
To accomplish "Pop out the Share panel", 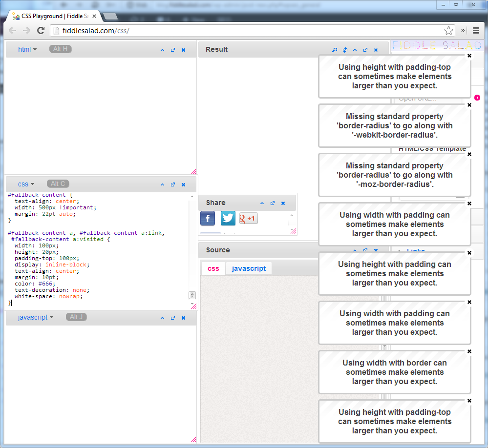I will pyautogui.click(x=273, y=204).
